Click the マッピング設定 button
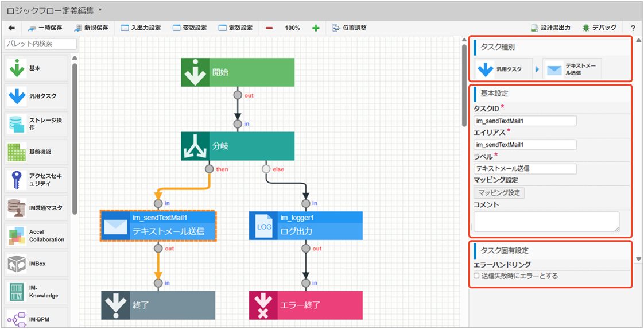Image resolution: width=644 pixels, height=329 pixels. coord(499,193)
